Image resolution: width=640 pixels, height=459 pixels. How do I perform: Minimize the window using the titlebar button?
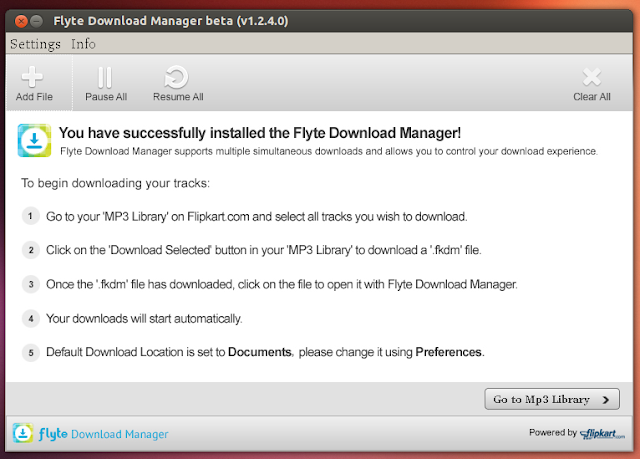pyautogui.click(x=36, y=21)
